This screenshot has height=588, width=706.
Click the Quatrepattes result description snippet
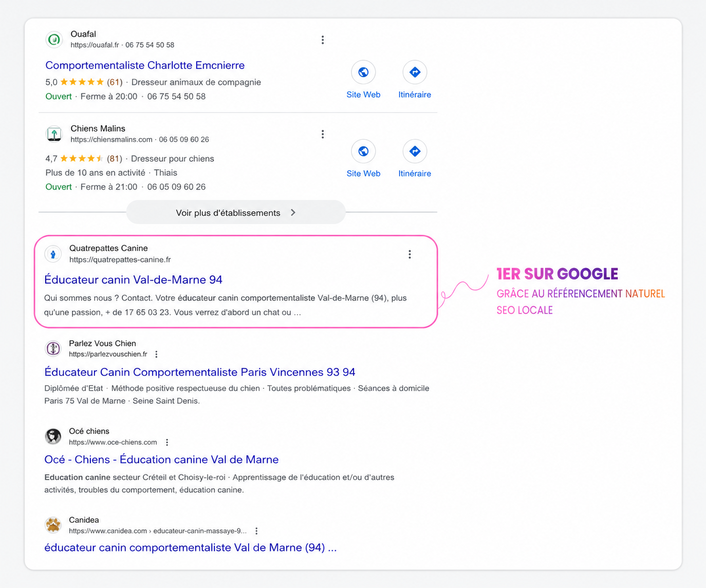[x=226, y=305]
